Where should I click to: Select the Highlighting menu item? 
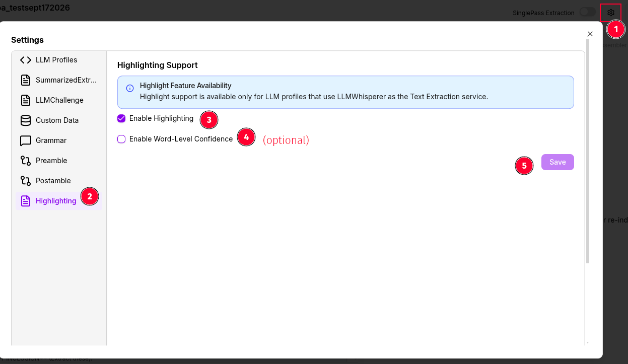(59, 201)
